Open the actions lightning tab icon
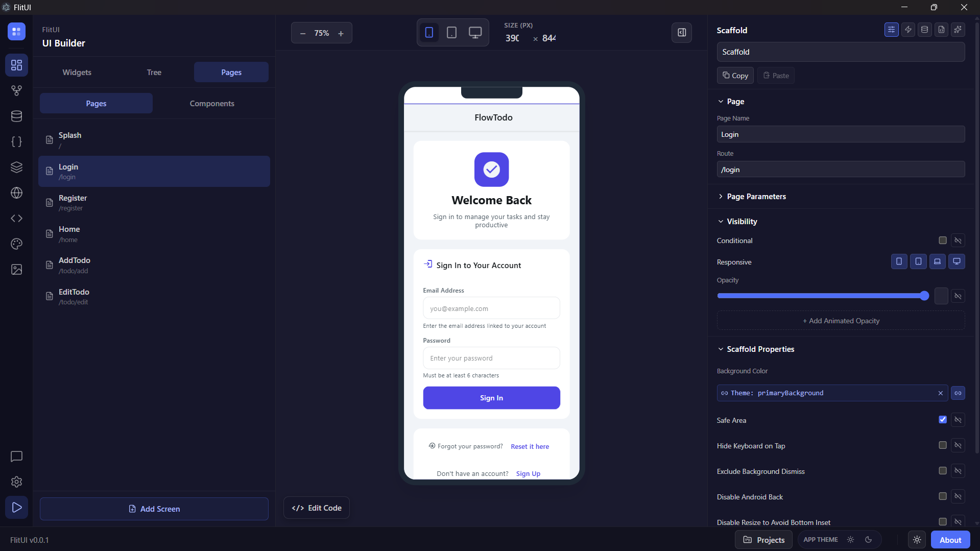The width and height of the screenshot is (980, 551). tap(908, 30)
